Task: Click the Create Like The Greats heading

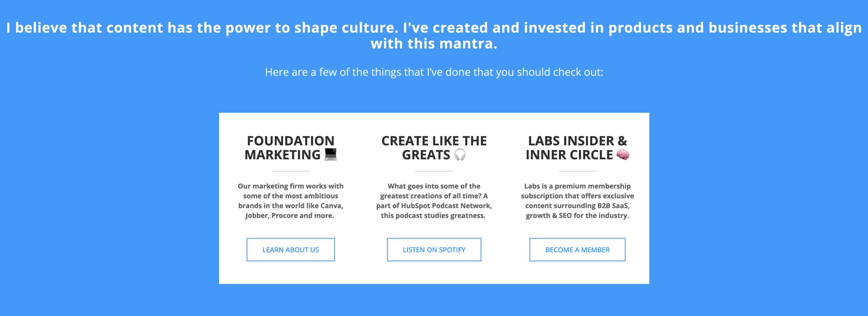Action: point(434,148)
